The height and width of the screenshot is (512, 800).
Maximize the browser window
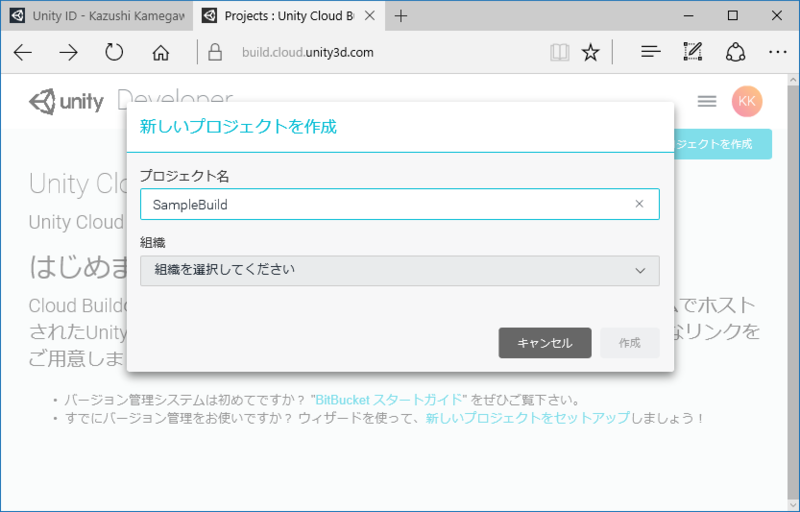click(733, 16)
